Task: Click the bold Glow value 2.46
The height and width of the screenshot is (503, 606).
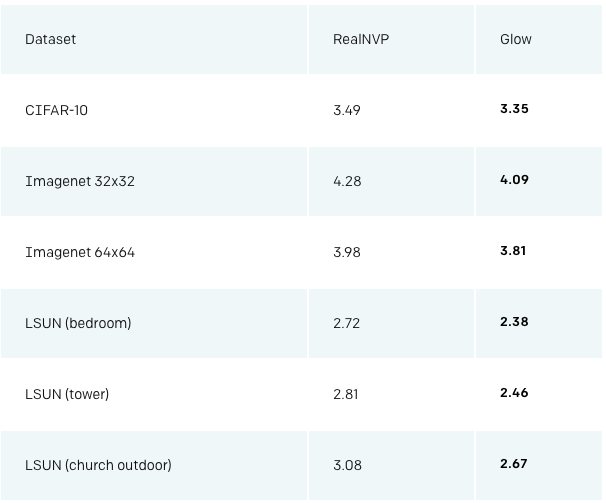Action: pyautogui.click(x=514, y=393)
